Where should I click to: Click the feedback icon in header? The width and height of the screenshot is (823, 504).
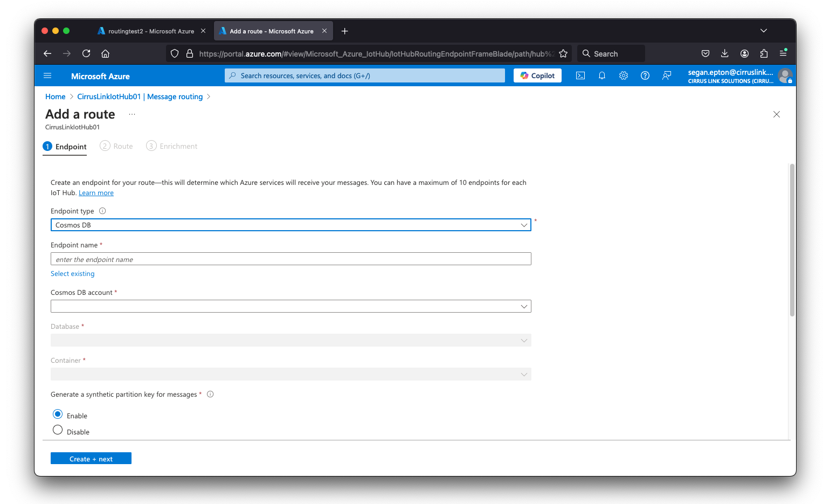(667, 76)
